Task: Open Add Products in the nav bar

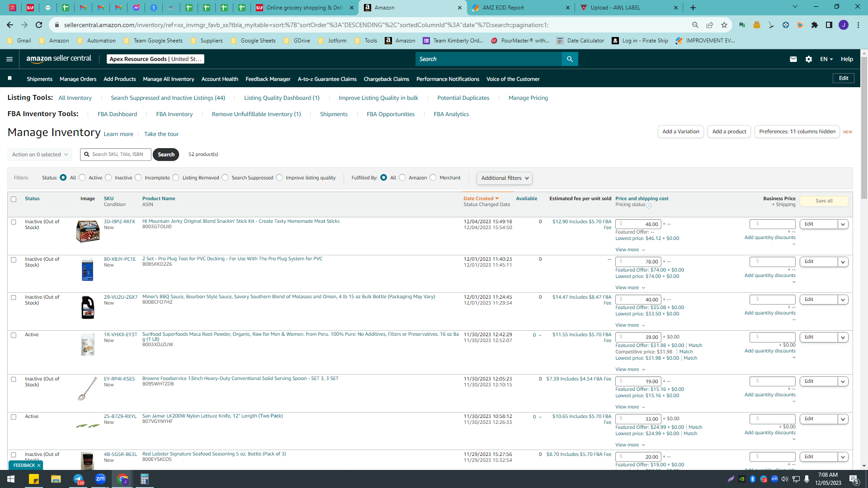Action: click(119, 79)
